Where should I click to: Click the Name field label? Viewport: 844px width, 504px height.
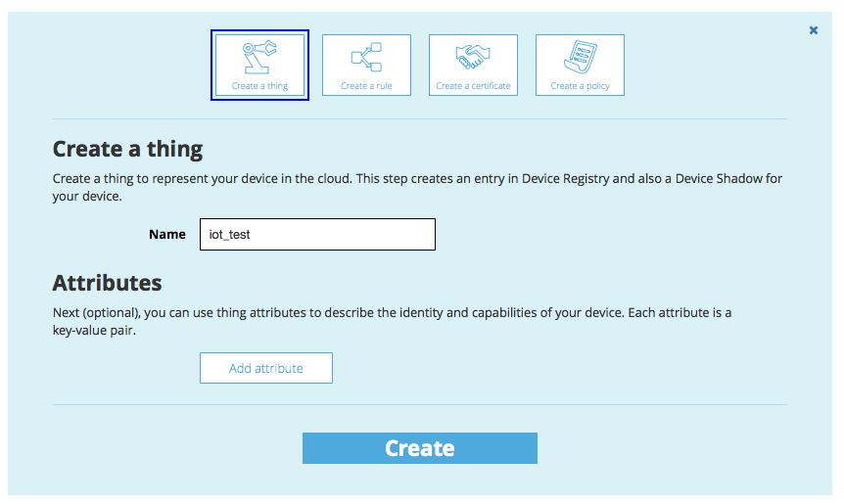pos(167,234)
